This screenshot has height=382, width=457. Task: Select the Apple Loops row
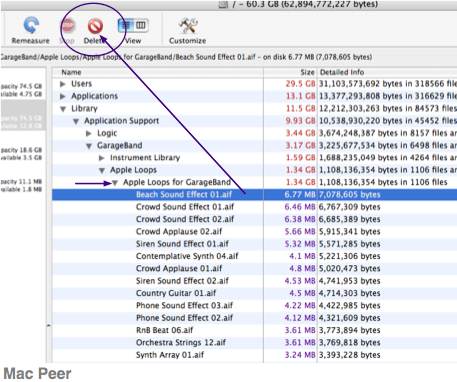tap(254, 170)
